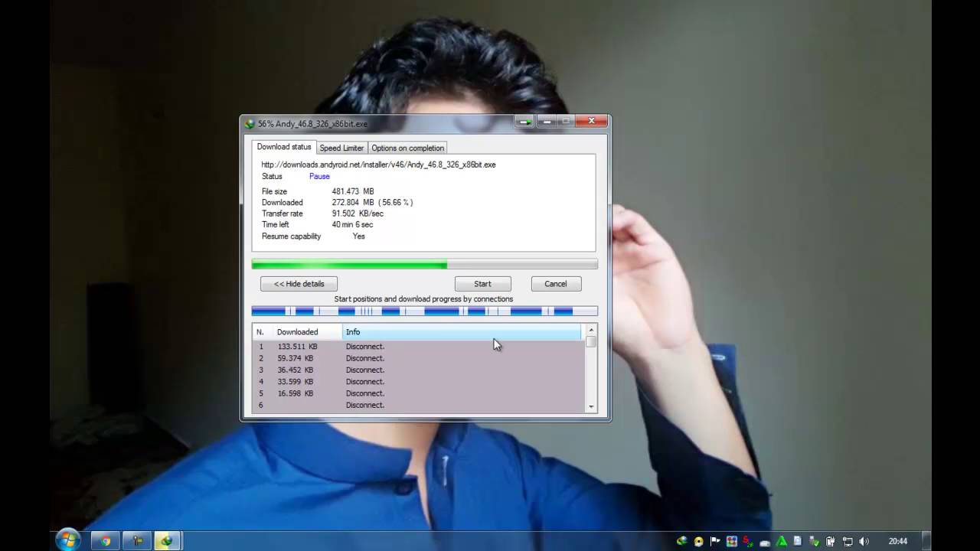Open the Options on completion tab
The image size is (980, 551).
click(x=407, y=148)
